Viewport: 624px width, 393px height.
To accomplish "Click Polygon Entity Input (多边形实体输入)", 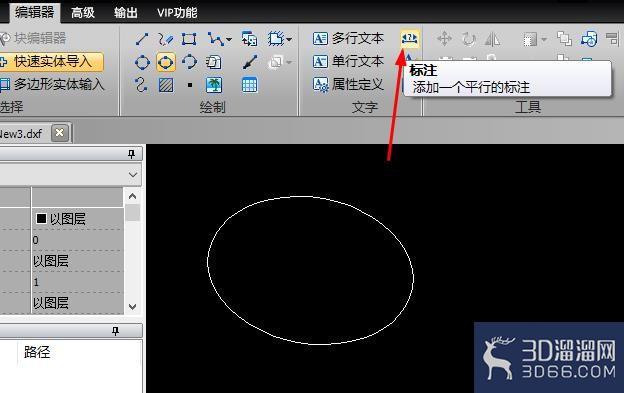I will click(52, 84).
